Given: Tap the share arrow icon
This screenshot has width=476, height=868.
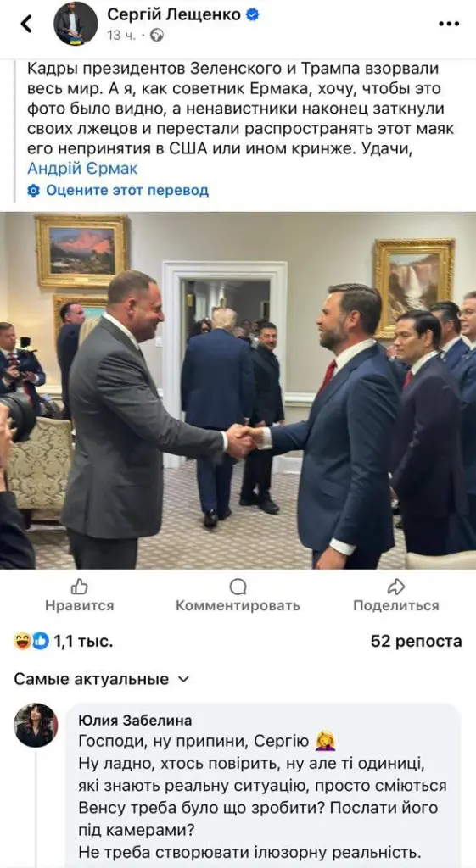Looking at the screenshot, I should click(x=396, y=587).
